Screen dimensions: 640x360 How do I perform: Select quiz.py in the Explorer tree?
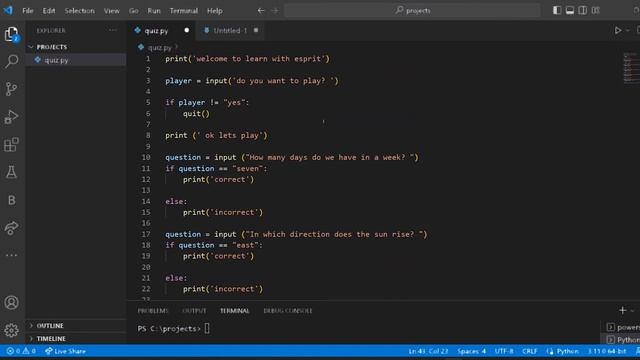coord(76,60)
